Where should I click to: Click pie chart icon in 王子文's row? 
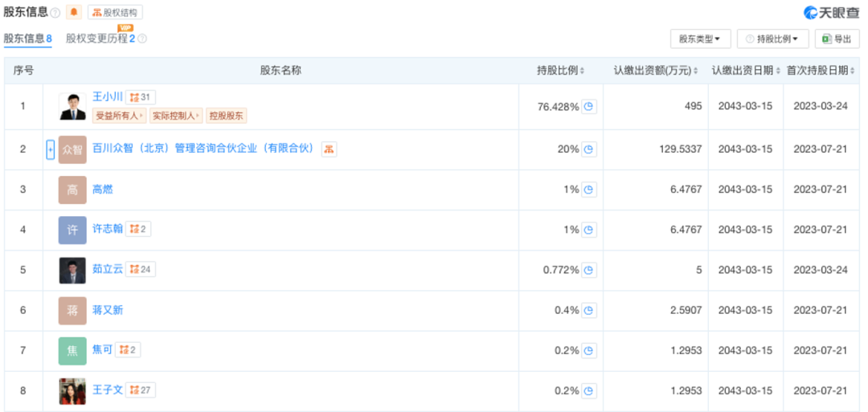click(589, 390)
